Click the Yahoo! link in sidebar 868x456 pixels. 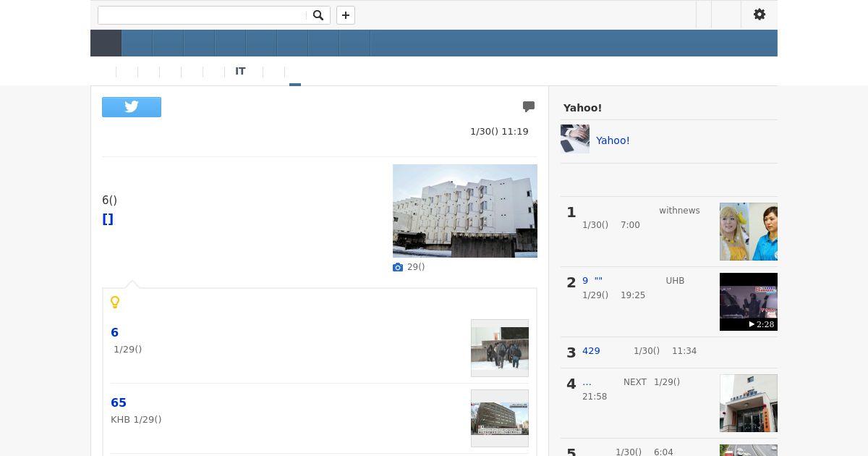(613, 140)
